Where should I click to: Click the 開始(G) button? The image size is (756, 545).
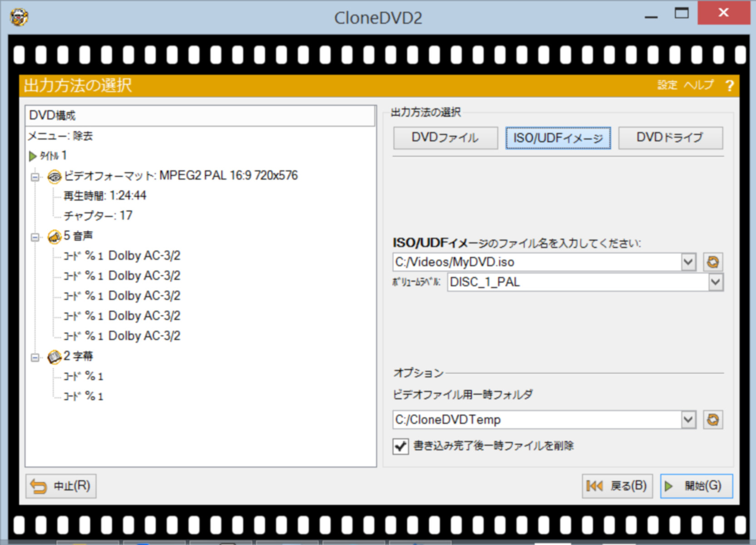point(696,486)
